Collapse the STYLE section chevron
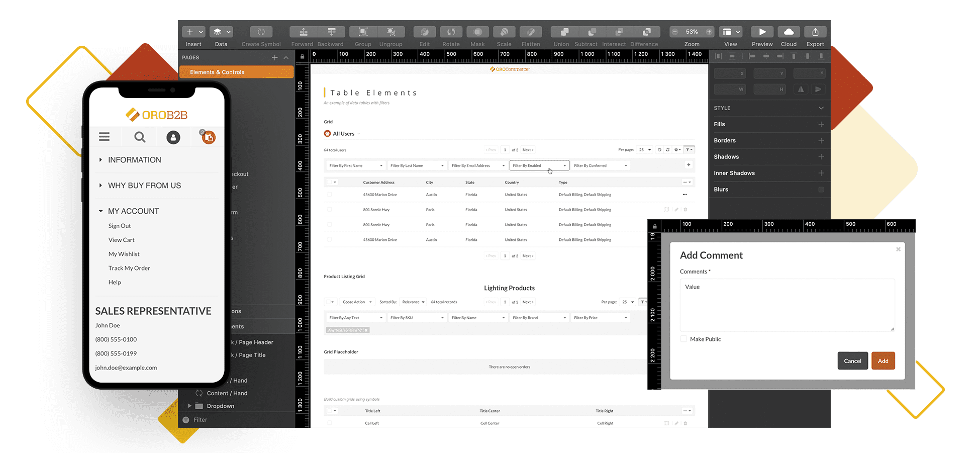 point(821,108)
